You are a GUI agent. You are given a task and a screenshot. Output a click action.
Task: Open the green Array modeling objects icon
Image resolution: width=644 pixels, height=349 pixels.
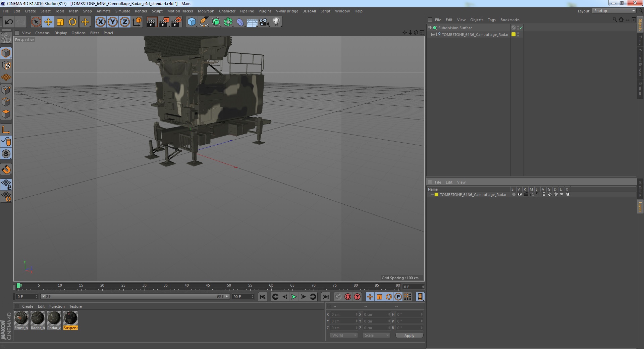point(228,22)
